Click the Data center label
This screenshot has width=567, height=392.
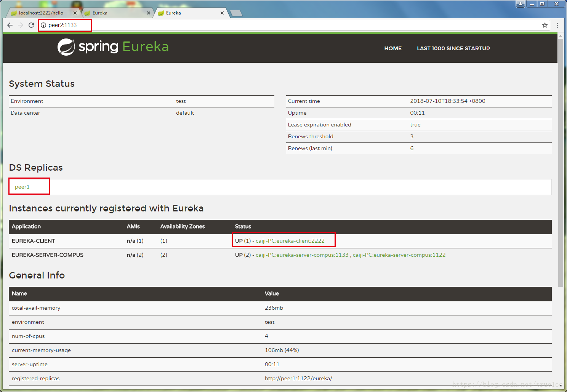[x=26, y=113]
